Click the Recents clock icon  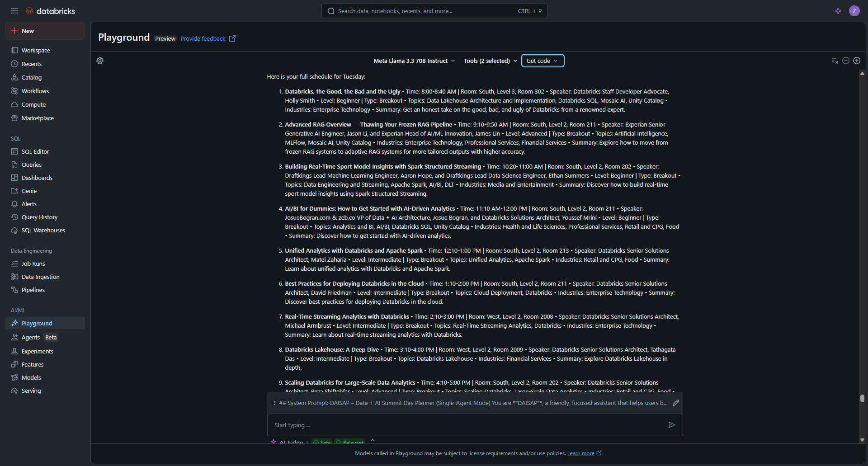pyautogui.click(x=14, y=64)
